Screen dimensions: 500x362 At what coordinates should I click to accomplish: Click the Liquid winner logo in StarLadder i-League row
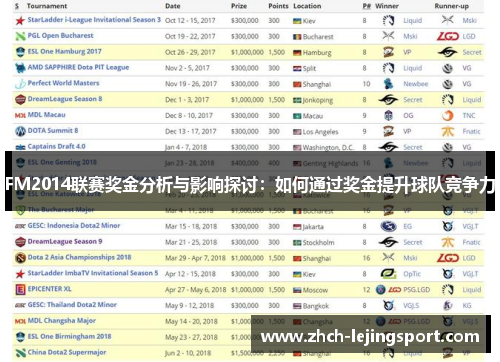tap(388, 21)
